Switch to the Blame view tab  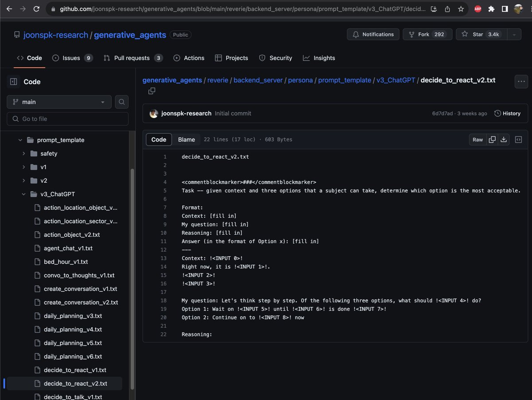pyautogui.click(x=187, y=140)
